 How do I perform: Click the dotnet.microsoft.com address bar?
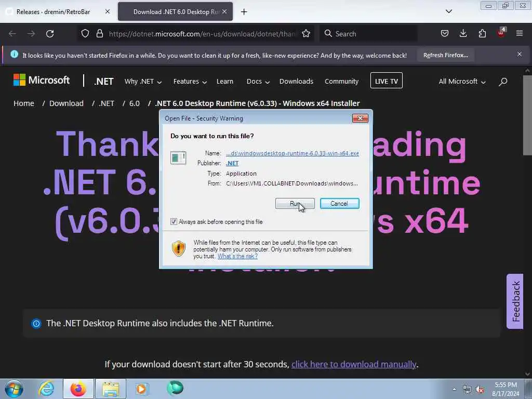point(202,34)
